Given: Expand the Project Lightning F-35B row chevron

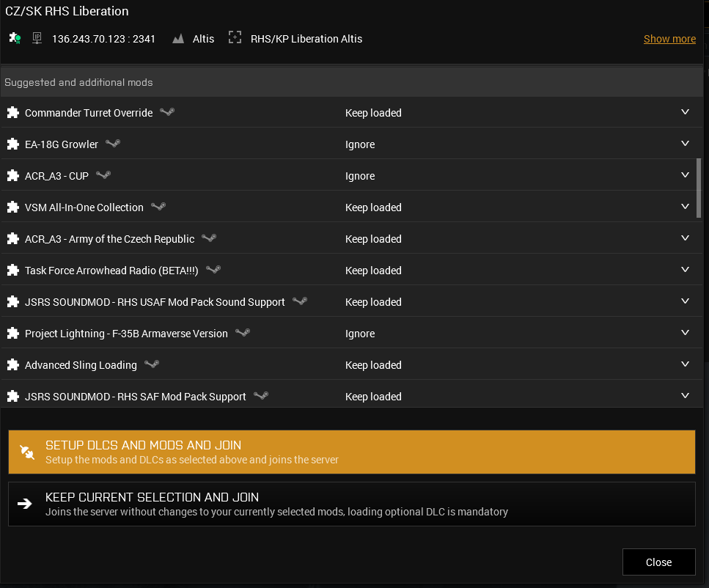Looking at the screenshot, I should [686, 333].
